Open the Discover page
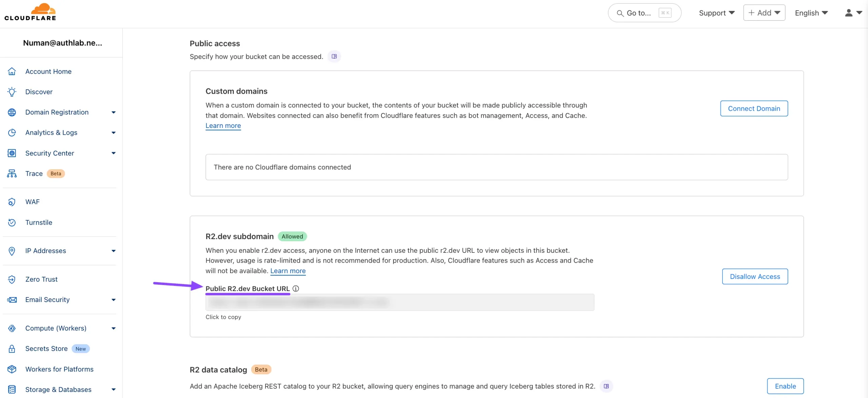The height and width of the screenshot is (398, 868). point(39,92)
